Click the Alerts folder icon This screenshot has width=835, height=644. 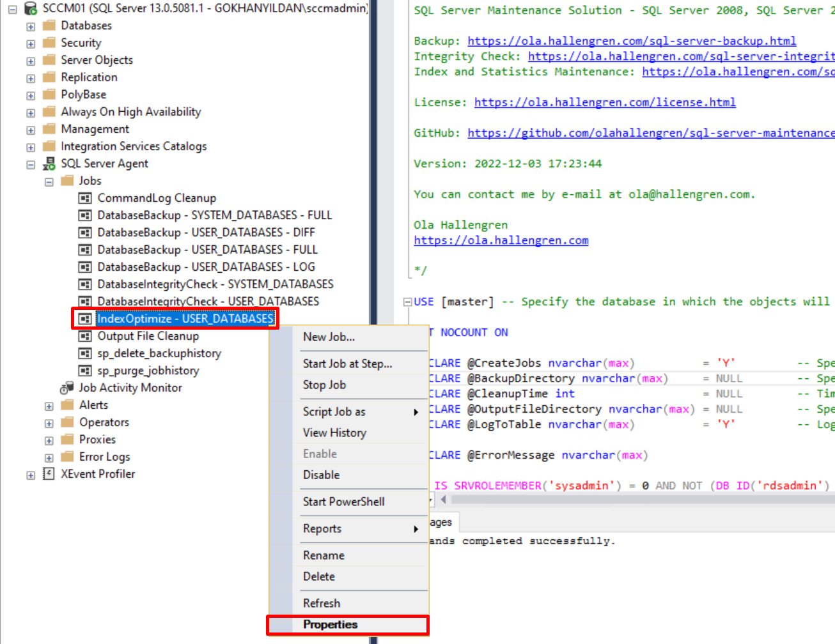67,405
